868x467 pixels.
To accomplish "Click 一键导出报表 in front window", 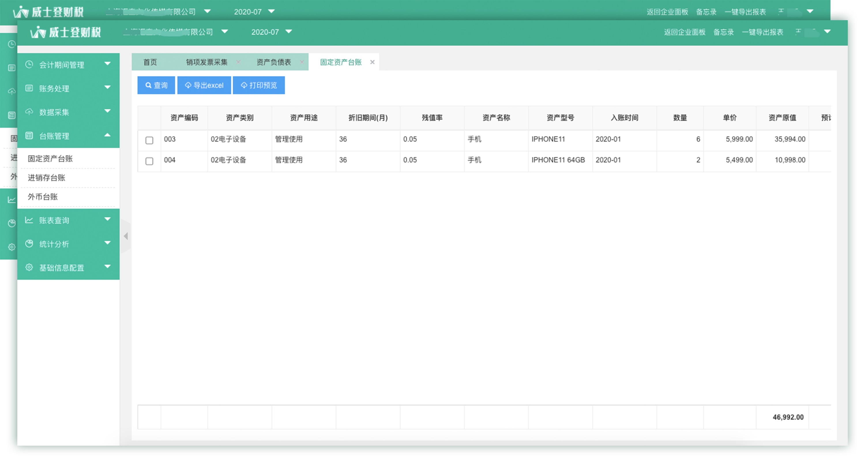I will 762,32.
